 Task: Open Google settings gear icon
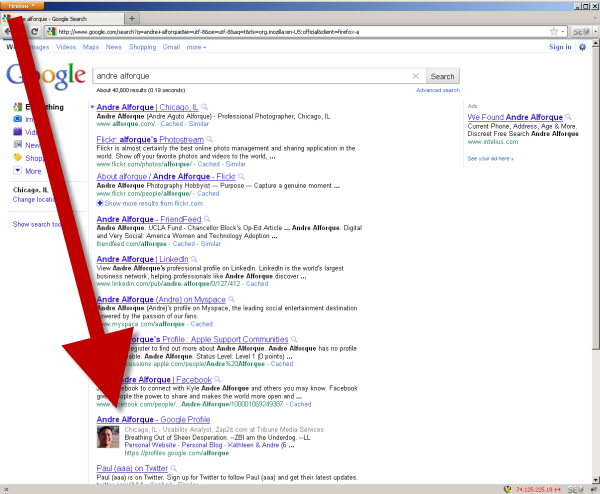tap(582, 47)
